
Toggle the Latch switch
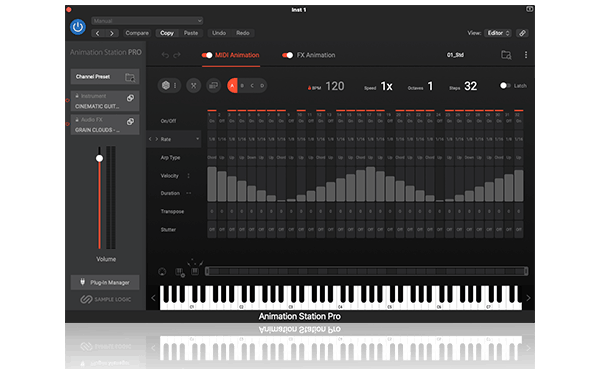[505, 86]
